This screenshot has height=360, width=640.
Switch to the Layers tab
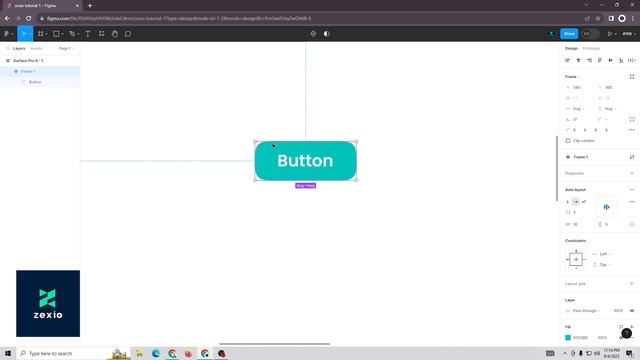click(x=19, y=48)
